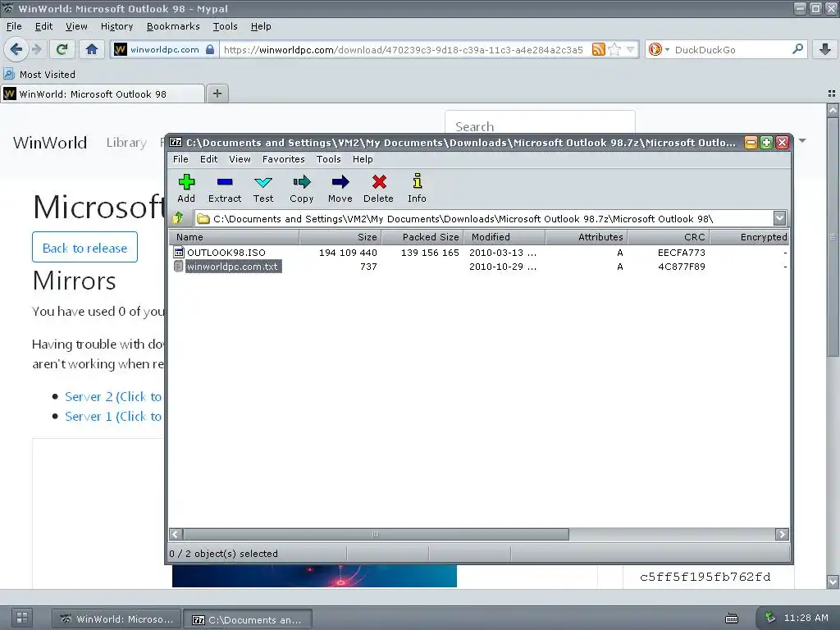Expand the URL history dropdown arrow
The width and height of the screenshot is (840, 630).
coord(631,50)
